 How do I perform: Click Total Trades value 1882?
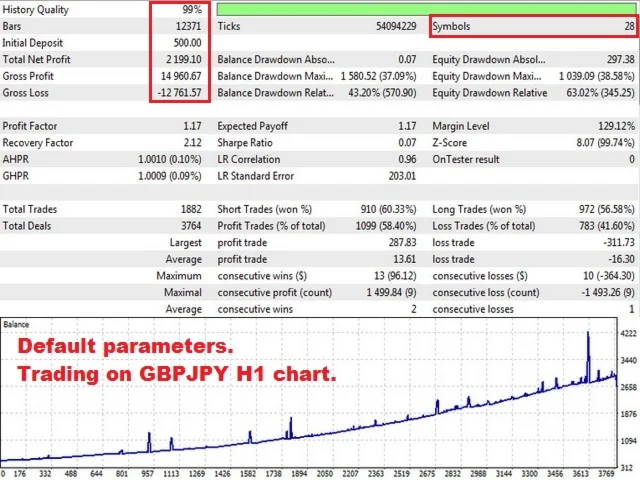(x=191, y=209)
